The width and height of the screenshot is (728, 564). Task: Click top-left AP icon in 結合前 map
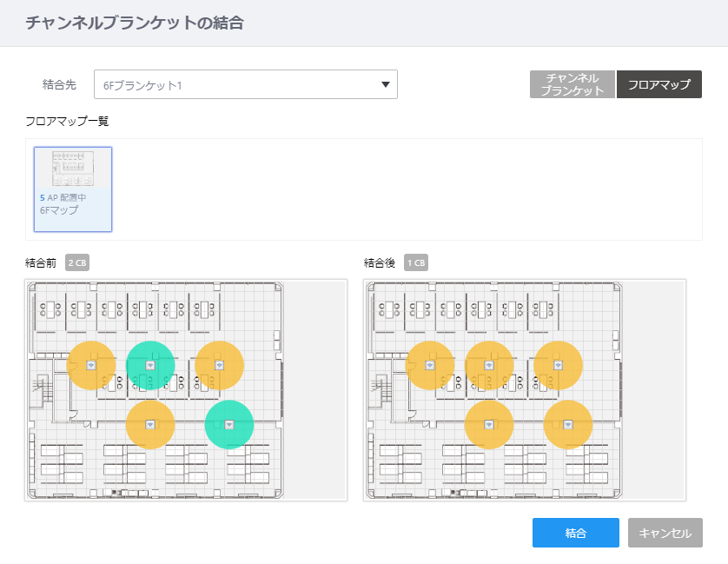pyautogui.click(x=91, y=365)
